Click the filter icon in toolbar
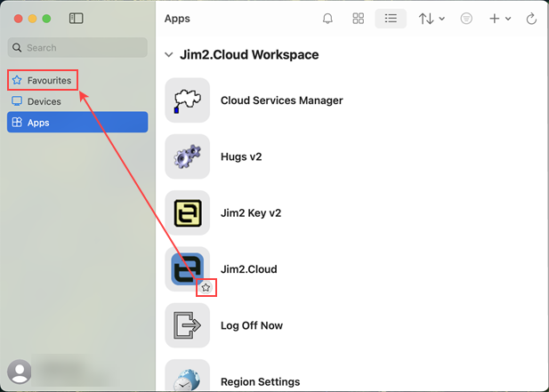The image size is (549, 392). pyautogui.click(x=466, y=19)
